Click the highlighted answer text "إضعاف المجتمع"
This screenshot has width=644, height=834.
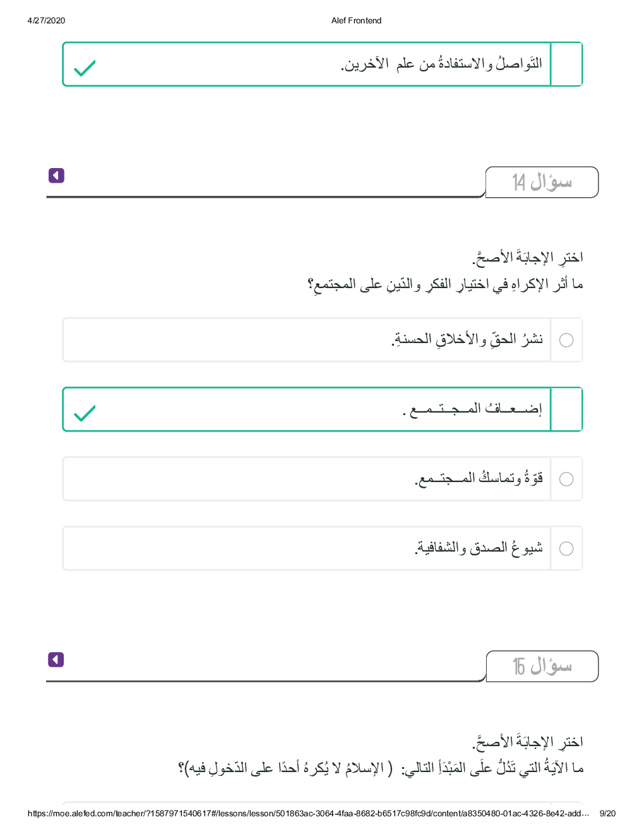coord(472,410)
